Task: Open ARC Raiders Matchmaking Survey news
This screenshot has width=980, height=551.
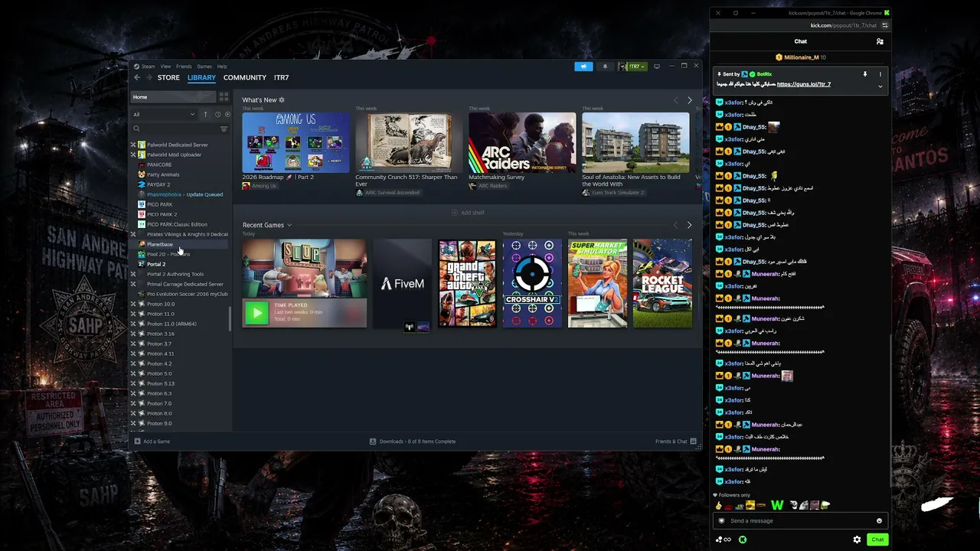Action: click(x=522, y=143)
